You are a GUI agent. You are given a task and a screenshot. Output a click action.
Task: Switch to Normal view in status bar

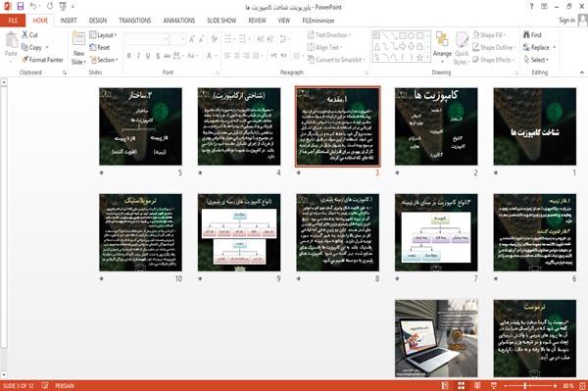click(445, 386)
